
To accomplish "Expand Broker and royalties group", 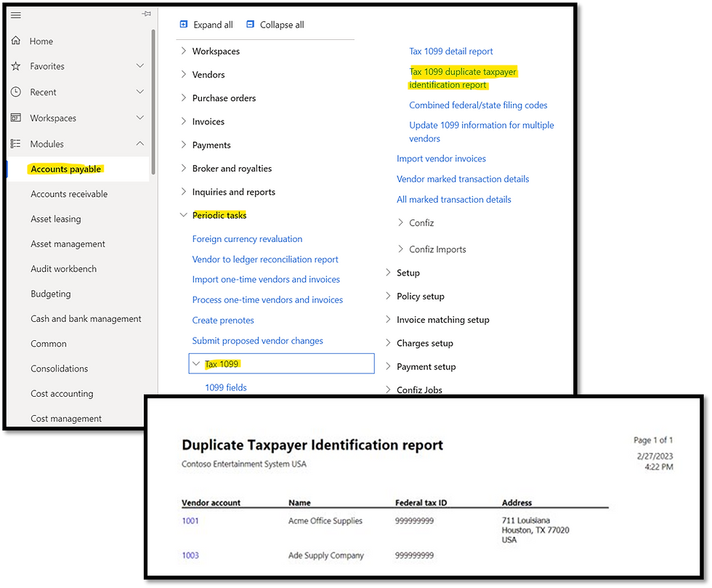I will tap(183, 169).
